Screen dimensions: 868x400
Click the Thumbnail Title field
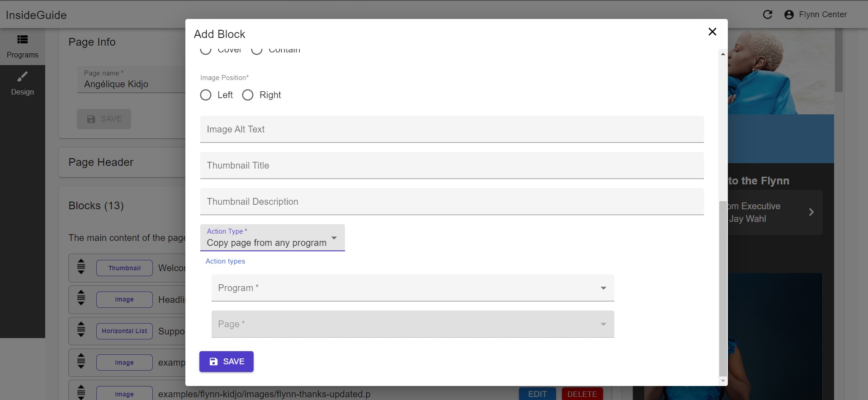(452, 165)
